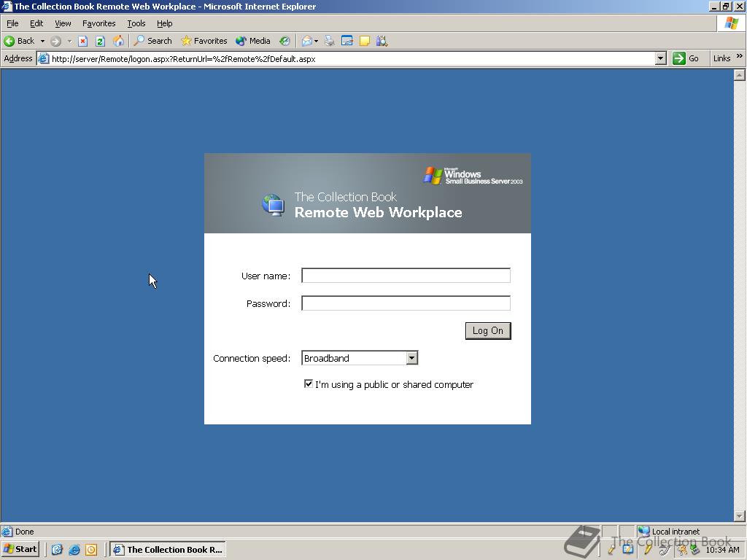Image resolution: width=747 pixels, height=560 pixels.
Task: Open the Media pane toolbar button
Action: tap(253, 41)
